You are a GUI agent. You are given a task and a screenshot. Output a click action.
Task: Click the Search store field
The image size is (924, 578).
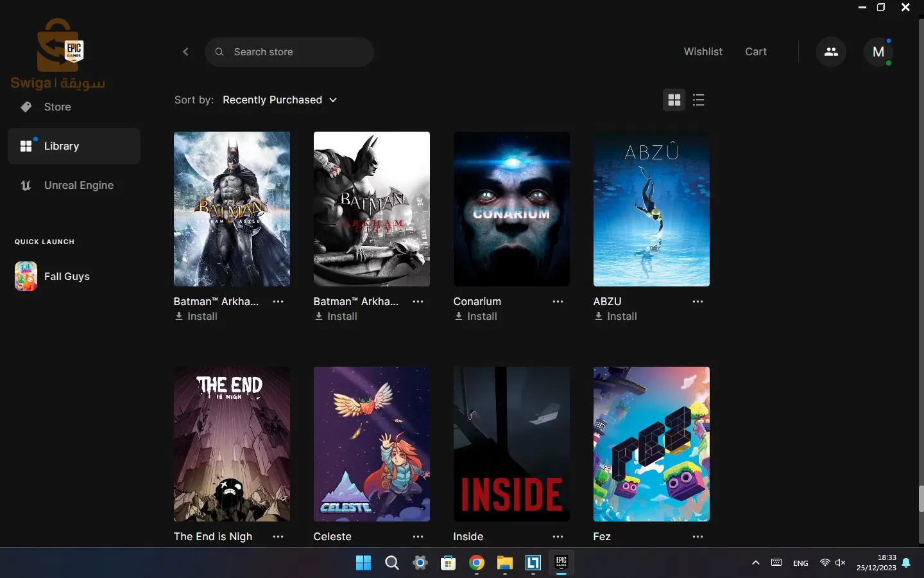tap(295, 52)
